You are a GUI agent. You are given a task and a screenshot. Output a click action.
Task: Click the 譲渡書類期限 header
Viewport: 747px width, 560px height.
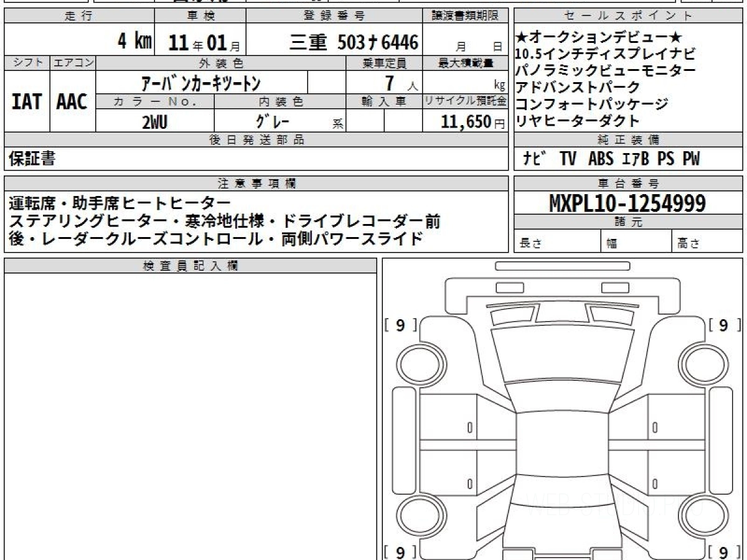[466, 16]
